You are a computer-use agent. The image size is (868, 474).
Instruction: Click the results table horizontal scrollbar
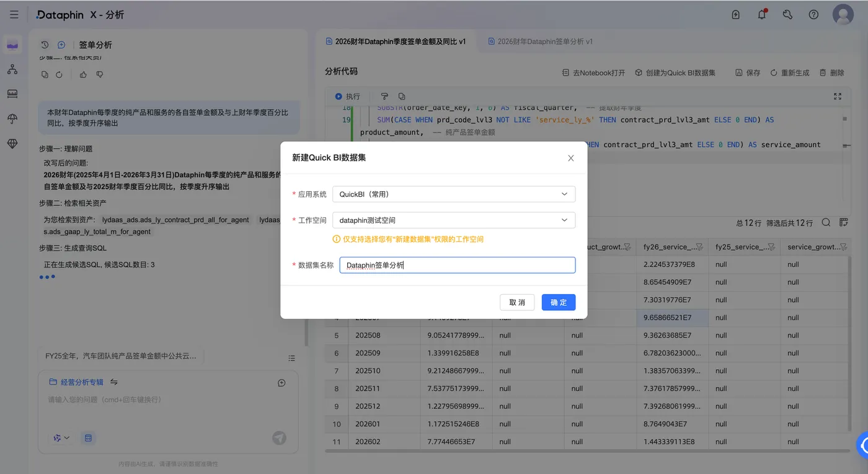coord(586,451)
